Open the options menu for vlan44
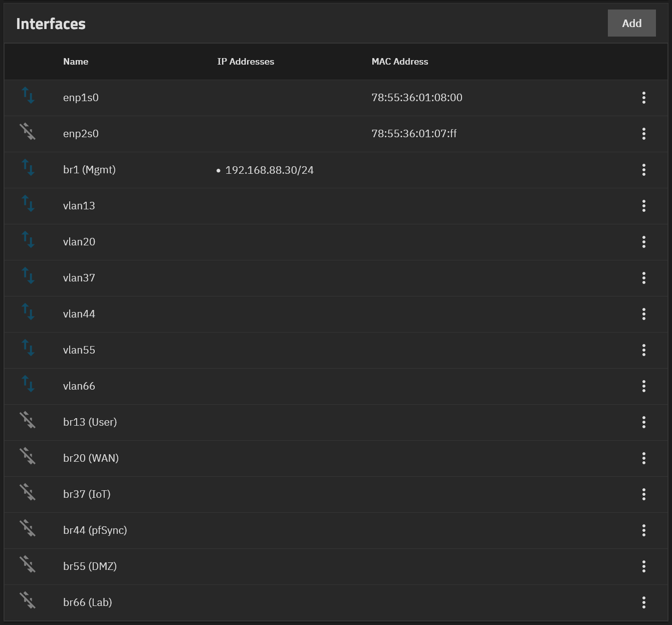The image size is (672, 625). tap(643, 314)
